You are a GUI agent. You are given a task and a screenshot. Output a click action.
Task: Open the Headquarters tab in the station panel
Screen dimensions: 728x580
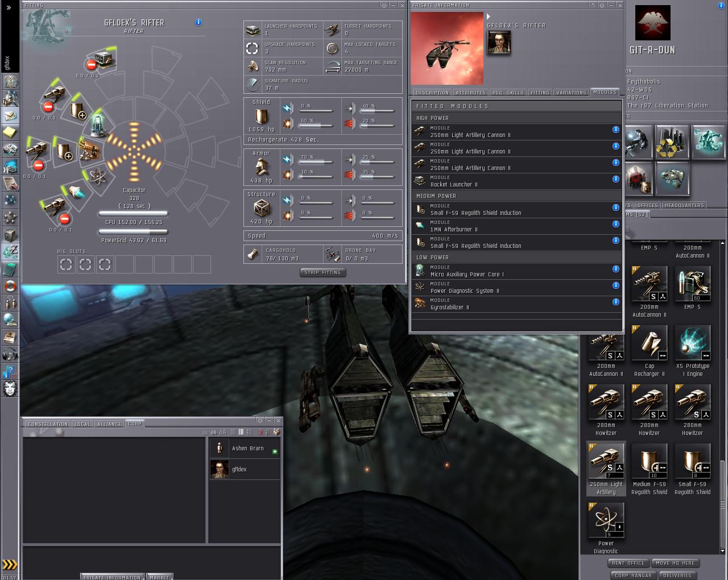[684, 205]
